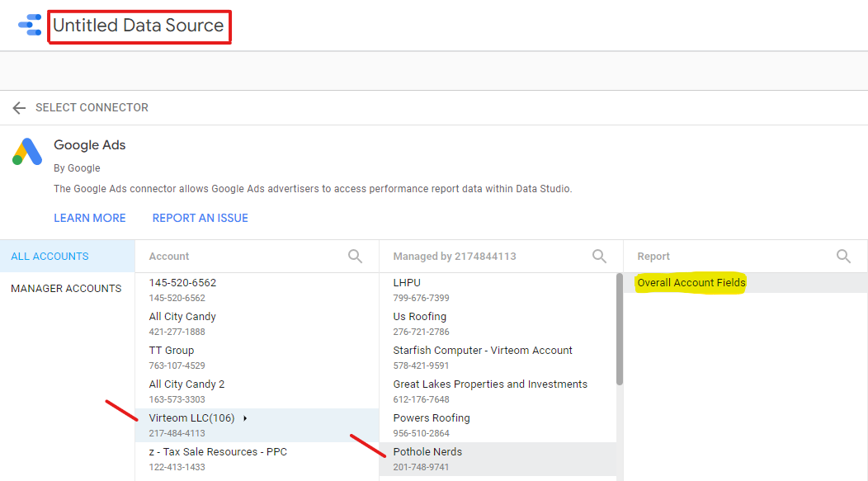The height and width of the screenshot is (481, 868).
Task: Pick the Starfish Computer - Virteom Account entry
Action: [483, 357]
